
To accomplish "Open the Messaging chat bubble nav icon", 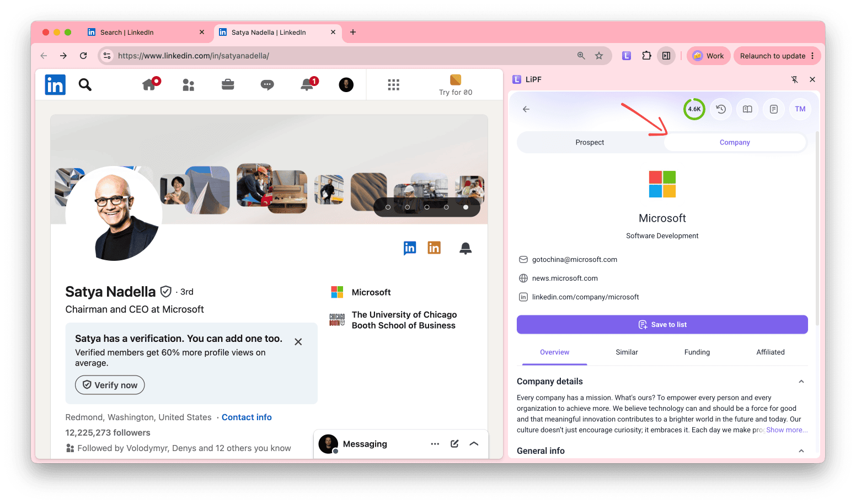I will (x=267, y=84).
